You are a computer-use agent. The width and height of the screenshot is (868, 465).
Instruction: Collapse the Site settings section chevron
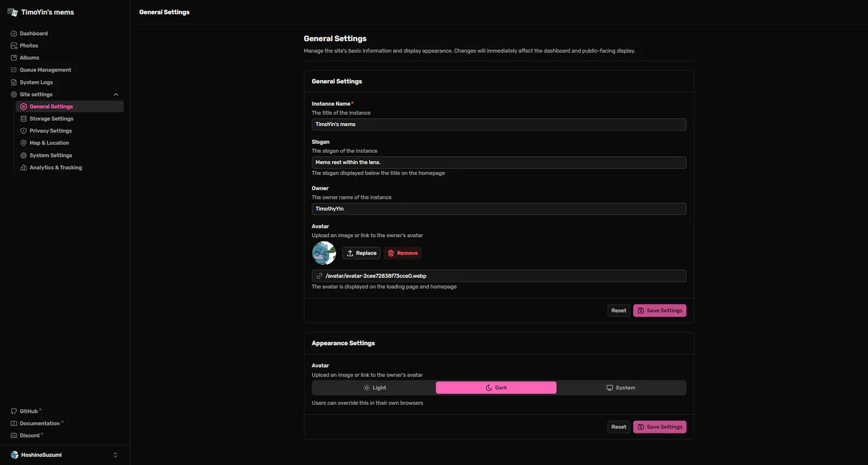[116, 95]
